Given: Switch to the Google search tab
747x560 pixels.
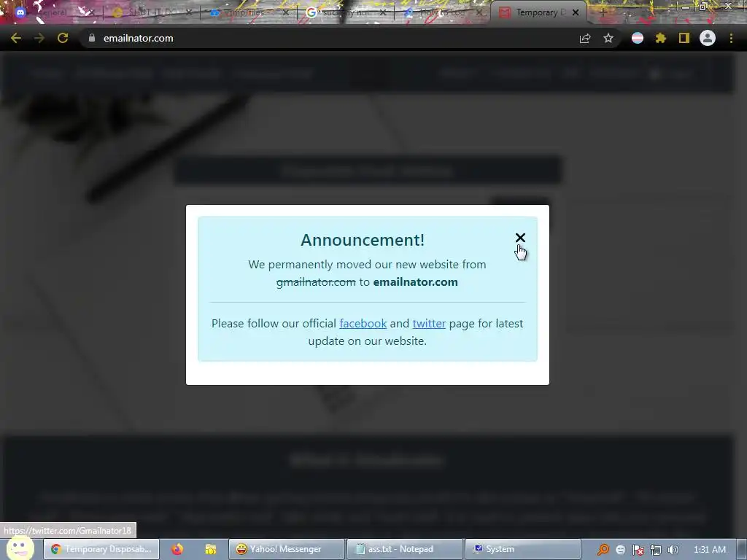Looking at the screenshot, I should pos(345,12).
